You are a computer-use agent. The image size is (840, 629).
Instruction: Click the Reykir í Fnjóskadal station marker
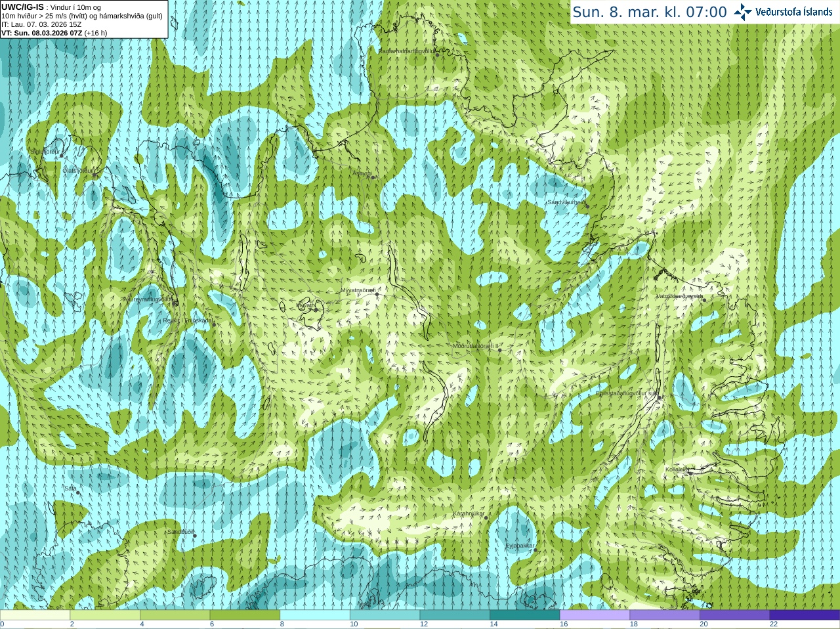click(214, 324)
